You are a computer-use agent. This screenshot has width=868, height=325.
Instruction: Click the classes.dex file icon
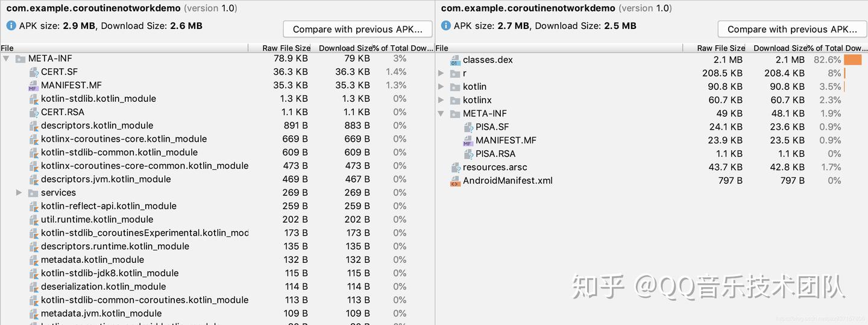click(455, 60)
